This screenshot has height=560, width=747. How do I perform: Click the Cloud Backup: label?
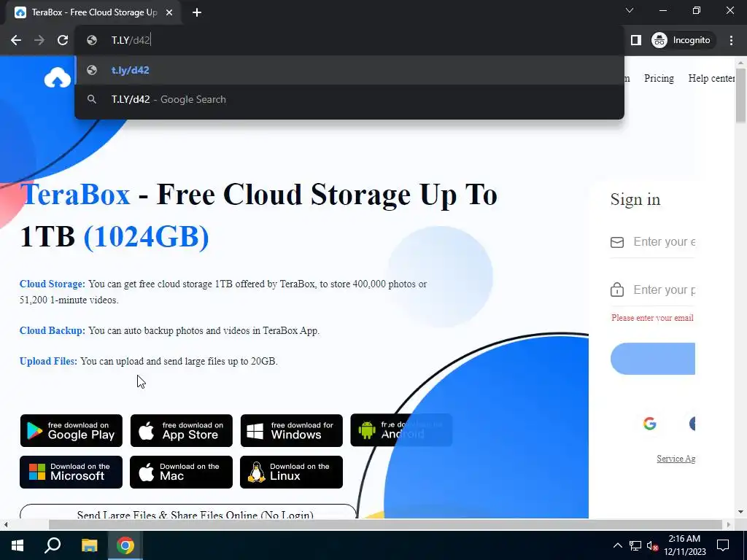(53, 331)
